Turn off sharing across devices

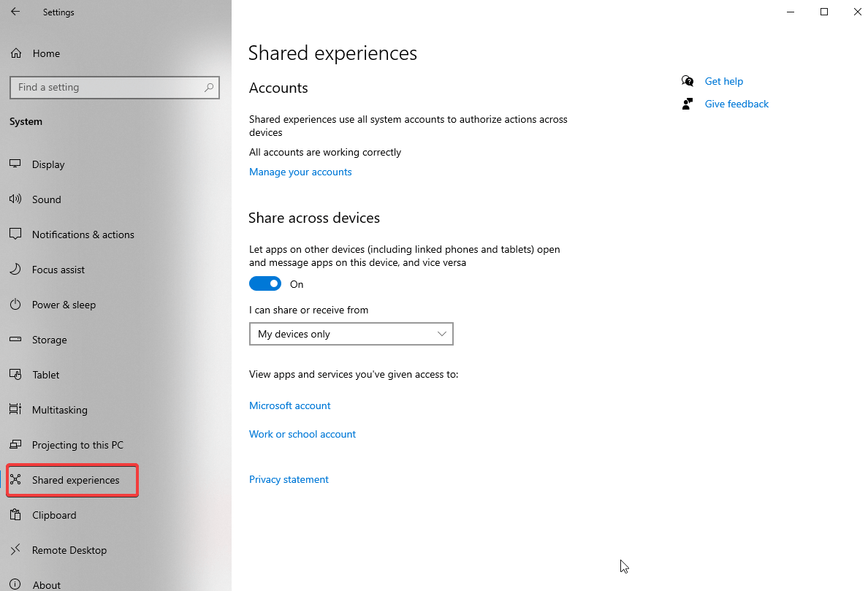point(265,283)
